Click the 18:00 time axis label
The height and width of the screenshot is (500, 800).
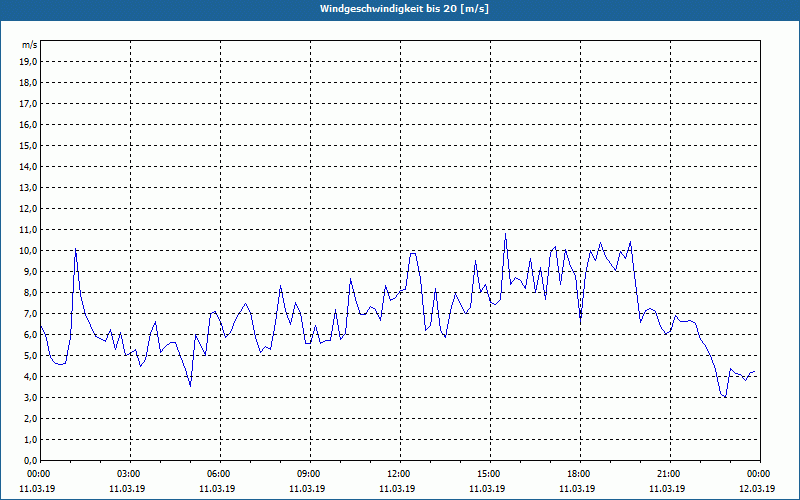[580, 474]
